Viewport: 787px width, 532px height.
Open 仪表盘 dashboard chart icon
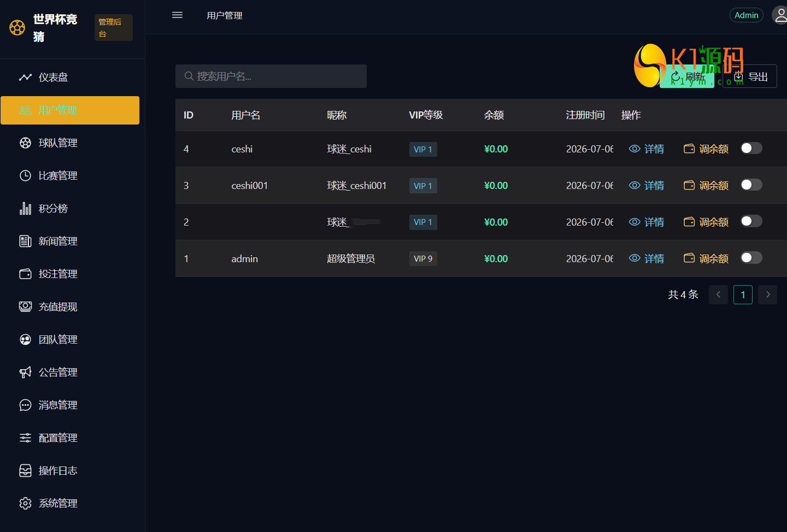point(25,77)
